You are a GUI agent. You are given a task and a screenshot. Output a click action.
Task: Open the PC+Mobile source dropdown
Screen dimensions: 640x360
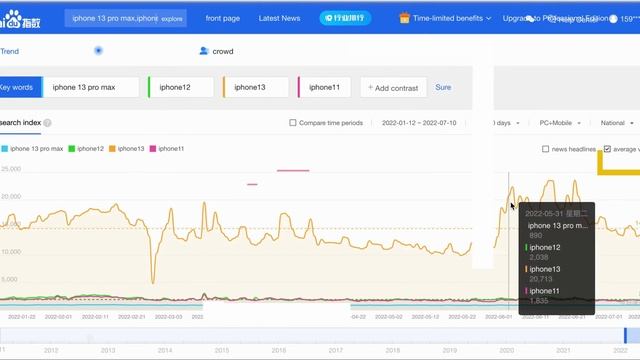(560, 123)
